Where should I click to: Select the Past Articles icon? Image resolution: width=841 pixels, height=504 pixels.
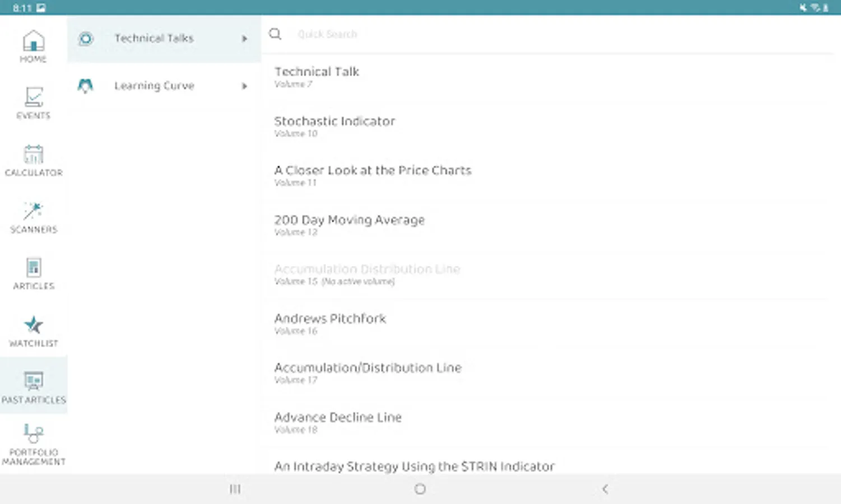pos(33,381)
